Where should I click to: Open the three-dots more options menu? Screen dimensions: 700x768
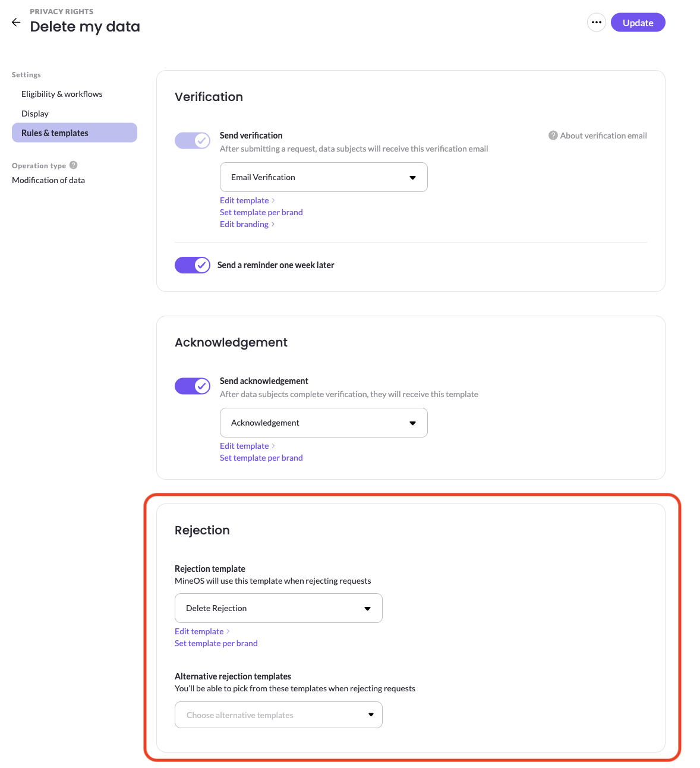[x=597, y=23]
